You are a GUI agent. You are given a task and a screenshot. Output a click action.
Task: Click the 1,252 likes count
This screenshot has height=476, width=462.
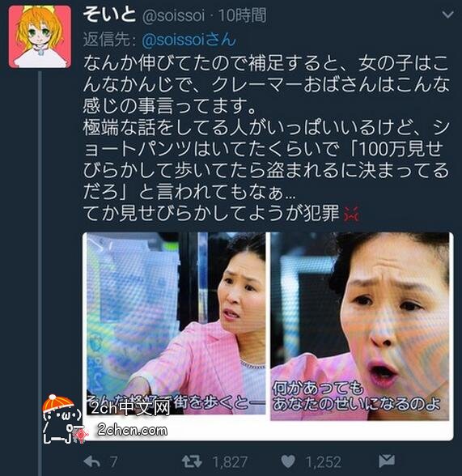tap(324, 462)
